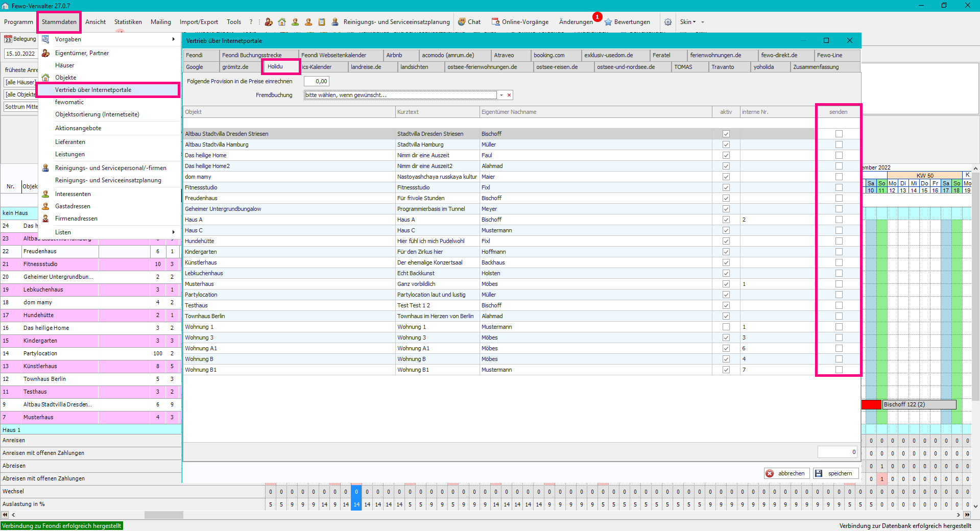Screen dimensions: 980x531
Task: Enable senden for Altbau Stadtvilla Hamburg
Action: pos(839,144)
